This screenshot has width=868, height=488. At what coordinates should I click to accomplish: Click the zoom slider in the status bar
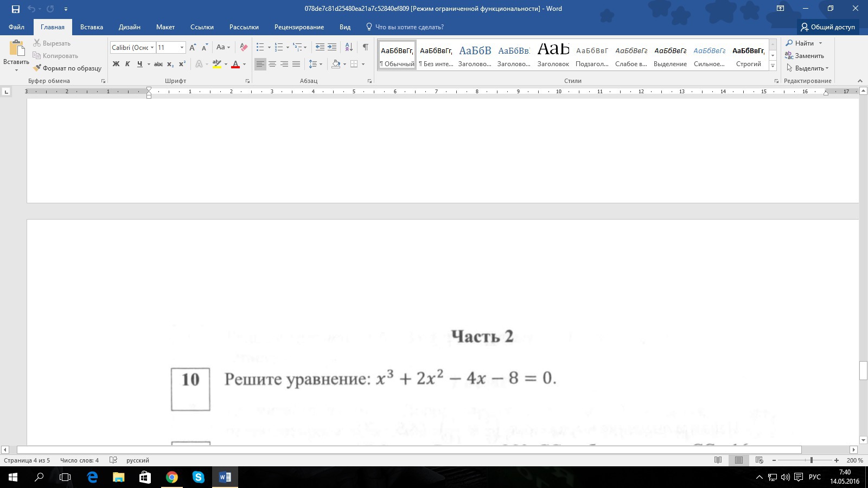click(x=811, y=460)
